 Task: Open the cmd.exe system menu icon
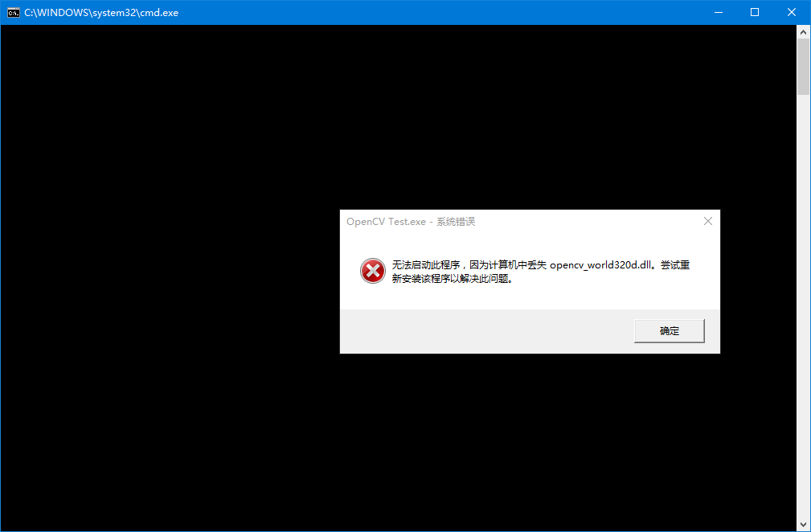tap(13, 12)
